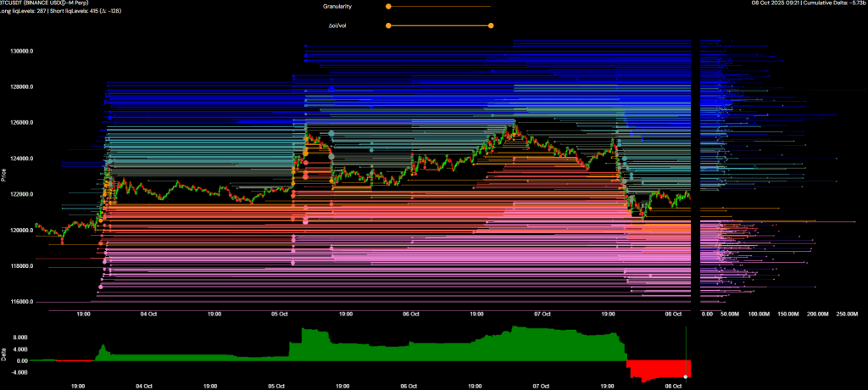Image resolution: width=868 pixels, height=390 pixels.
Task: Click the black vertical divider before the histogram
Action: coord(695,170)
